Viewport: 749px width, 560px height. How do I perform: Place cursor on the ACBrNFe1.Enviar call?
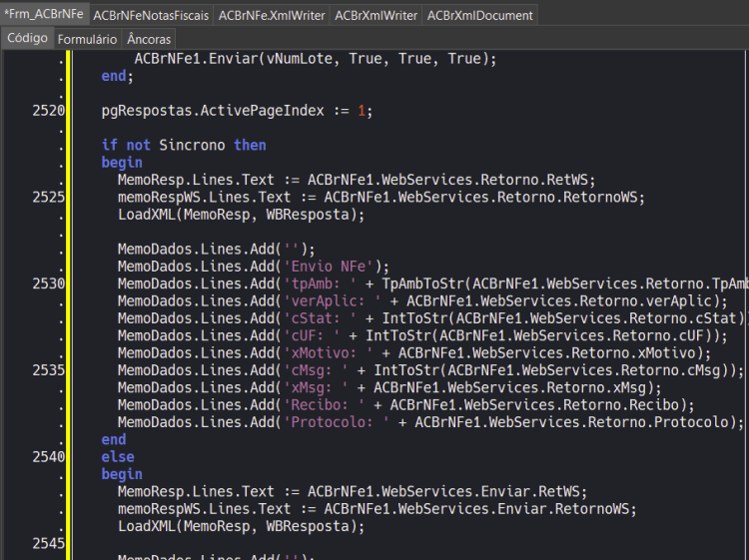(x=316, y=59)
